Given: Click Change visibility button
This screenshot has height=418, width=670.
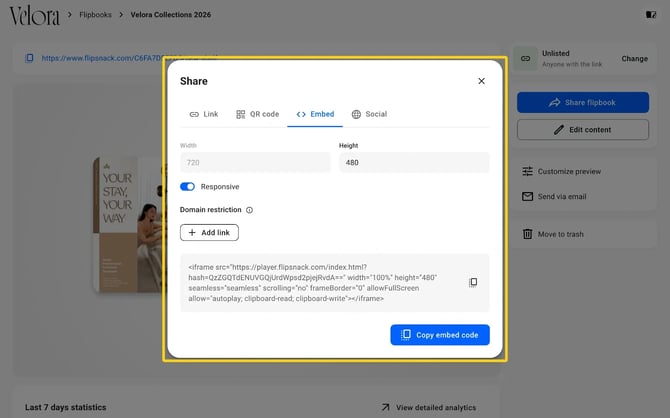Looking at the screenshot, I should pos(634,59).
